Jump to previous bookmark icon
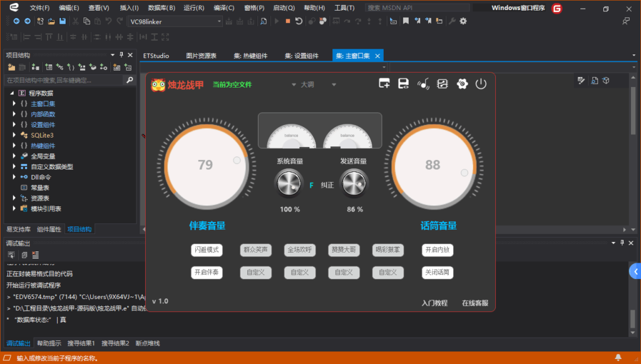This screenshot has height=364, width=641. pyautogui.click(x=417, y=21)
